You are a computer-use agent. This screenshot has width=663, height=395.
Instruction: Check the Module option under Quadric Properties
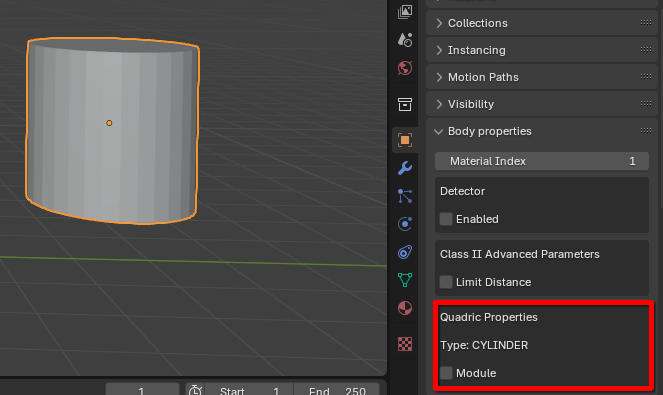tap(446, 373)
